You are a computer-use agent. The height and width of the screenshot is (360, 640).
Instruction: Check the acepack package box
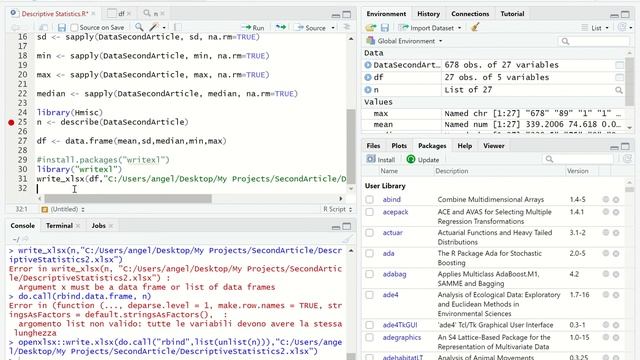coord(369,212)
